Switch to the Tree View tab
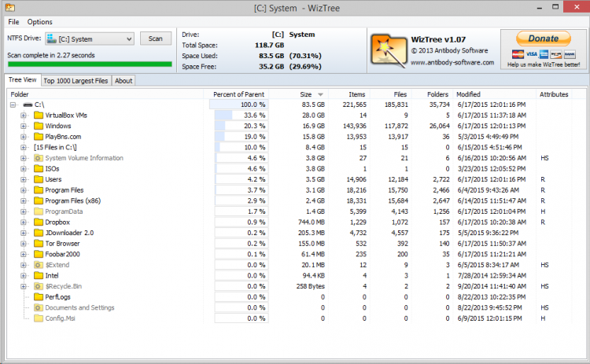 [x=23, y=79]
